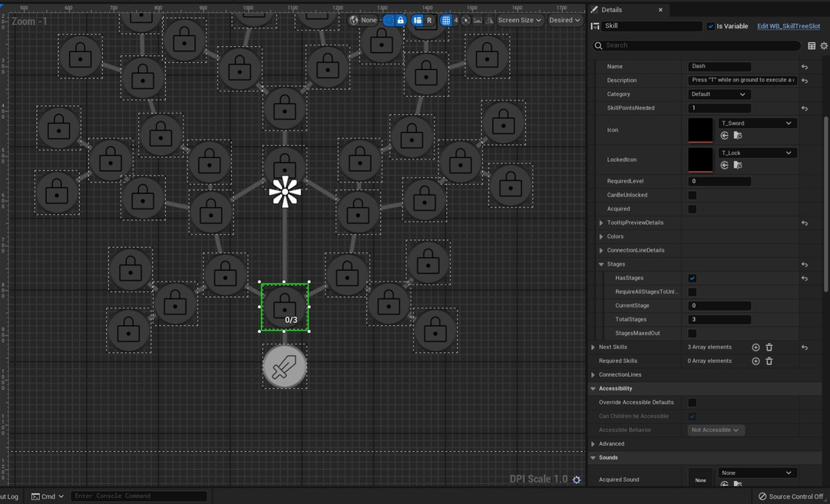Viewport: 830px width, 504px height.
Task: Collapse the Sounds category
Action: pyautogui.click(x=593, y=458)
